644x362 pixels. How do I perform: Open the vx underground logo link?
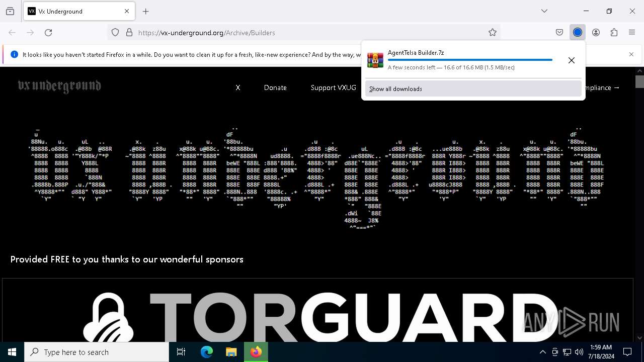59,87
